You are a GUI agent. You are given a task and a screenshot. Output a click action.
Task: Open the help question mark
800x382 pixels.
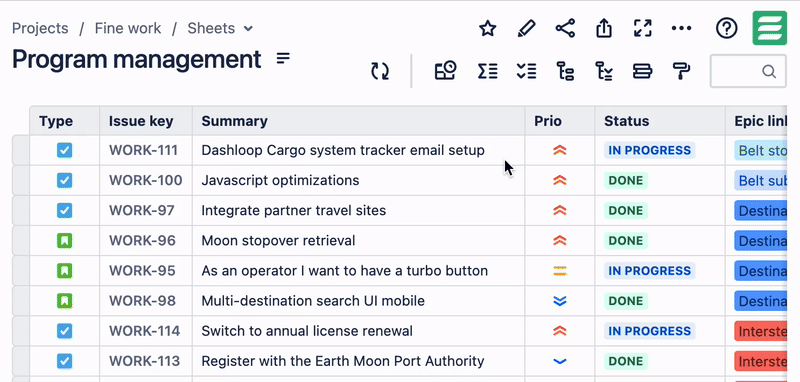click(x=727, y=28)
